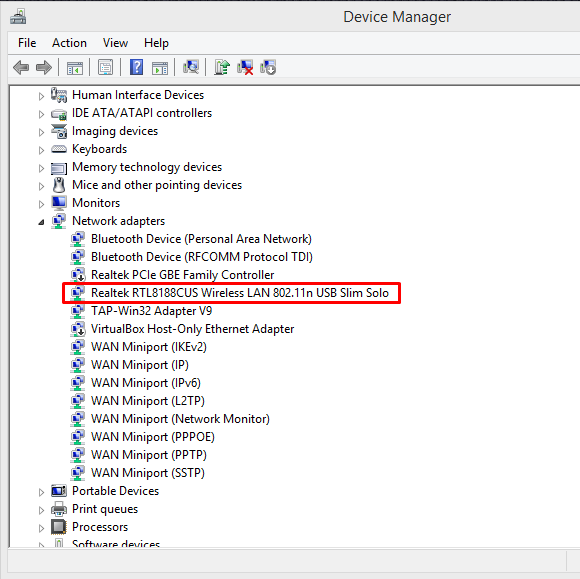The image size is (580, 579).
Task: Click Show/Hide console tree toolbar icon
Action: point(75,68)
